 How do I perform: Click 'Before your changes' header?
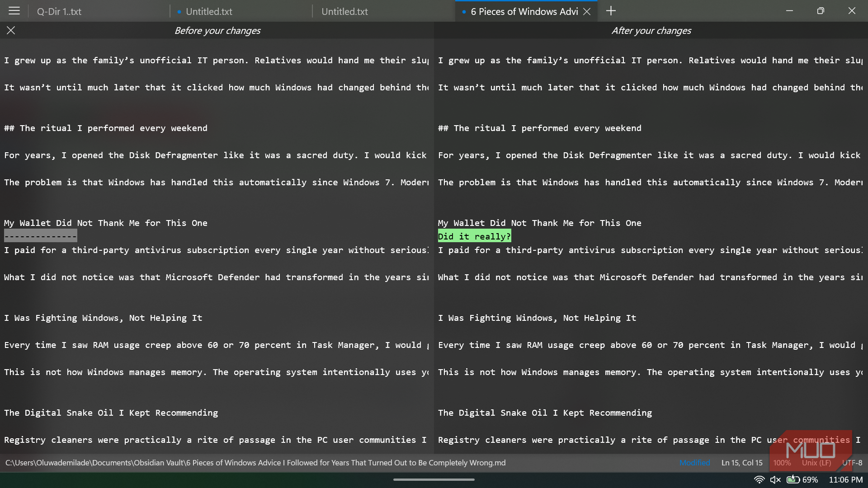point(217,30)
